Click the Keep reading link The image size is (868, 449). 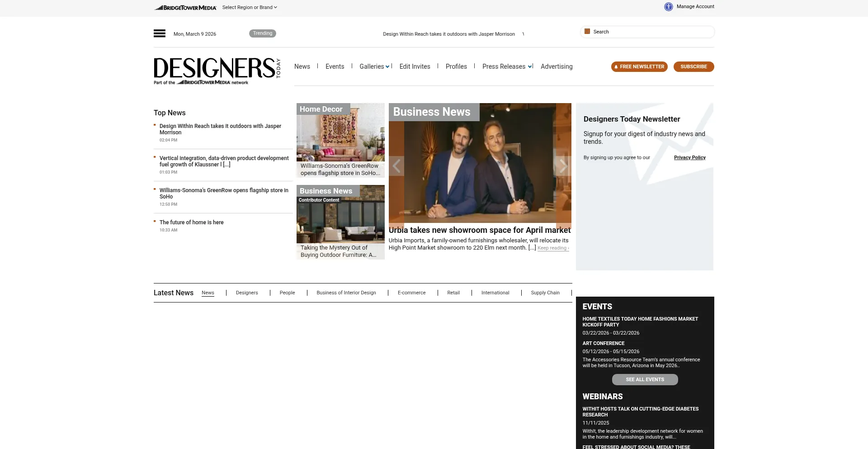click(553, 248)
